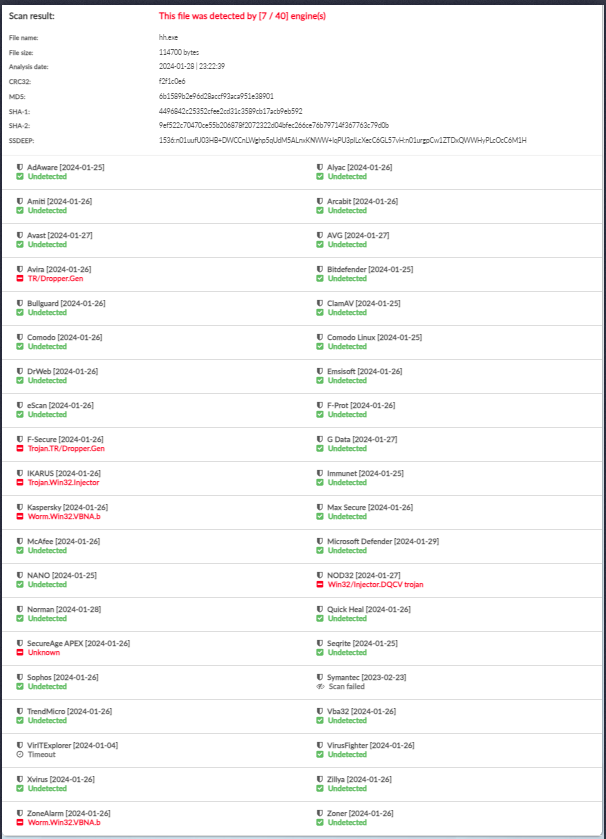
Task: Click the Arcabit engine name
Action: coord(339,201)
